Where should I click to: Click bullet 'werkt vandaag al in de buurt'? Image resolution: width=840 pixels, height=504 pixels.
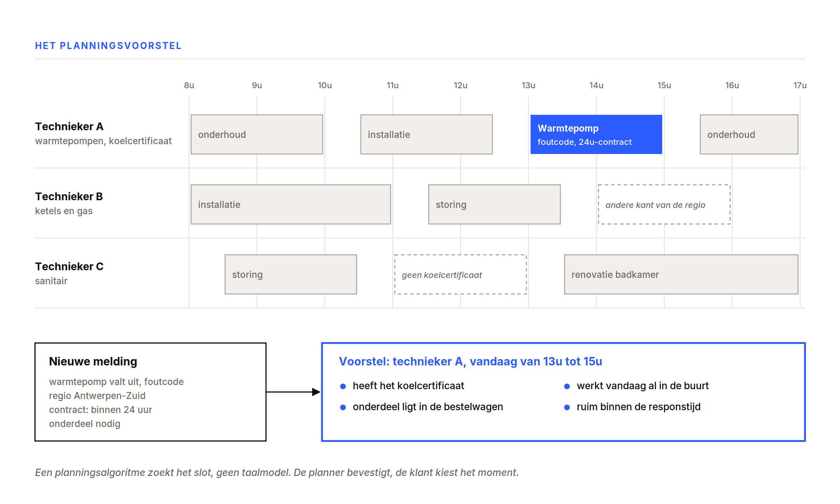[643, 386]
